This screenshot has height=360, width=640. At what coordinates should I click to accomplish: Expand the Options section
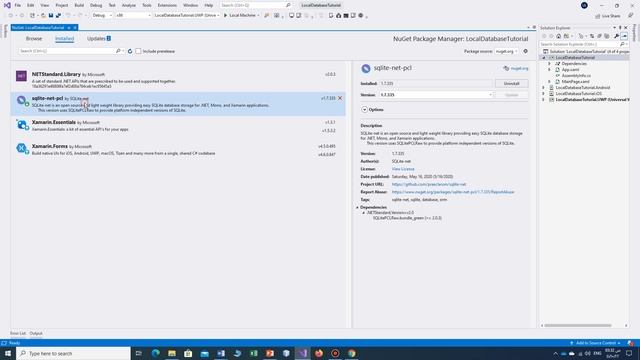tap(364, 109)
